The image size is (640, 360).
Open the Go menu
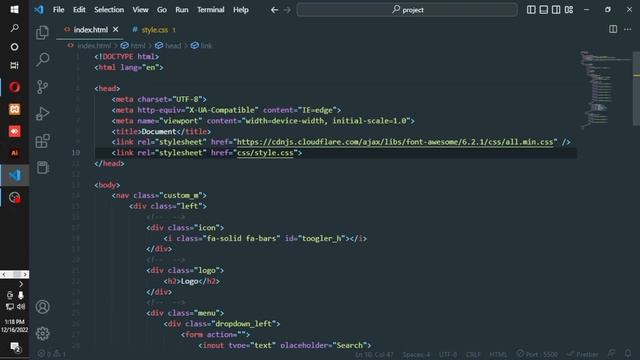click(162, 10)
